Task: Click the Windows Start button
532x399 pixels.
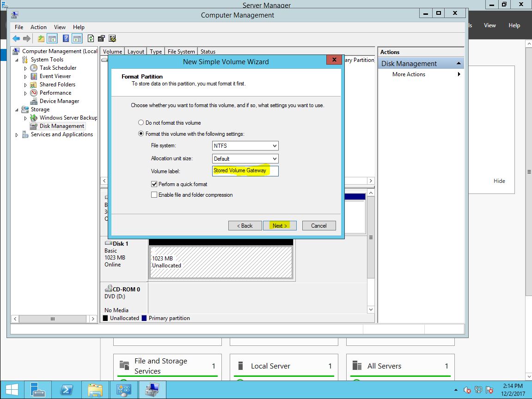Action: [12, 390]
